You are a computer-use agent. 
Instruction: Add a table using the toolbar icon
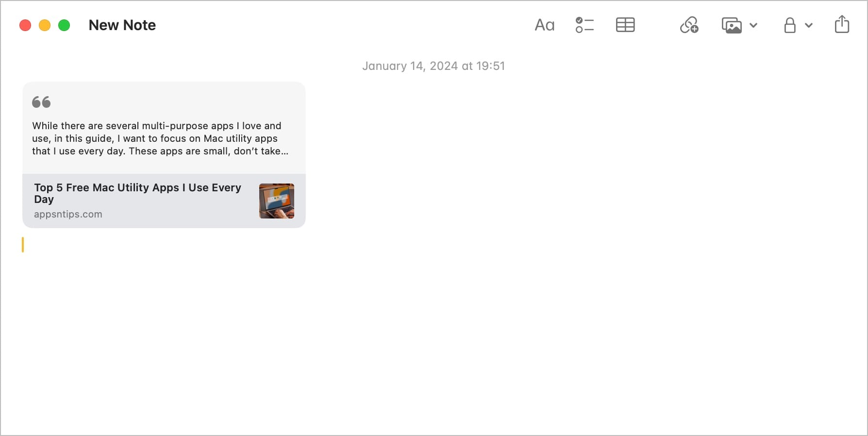coord(625,25)
